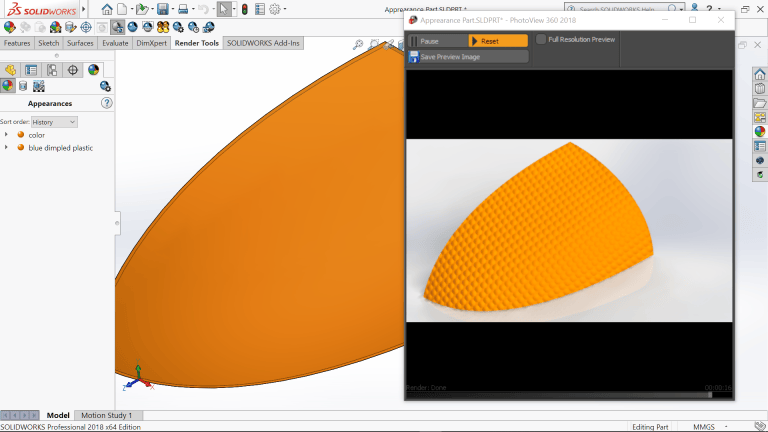Open Design Library icon in task pane

(760, 89)
